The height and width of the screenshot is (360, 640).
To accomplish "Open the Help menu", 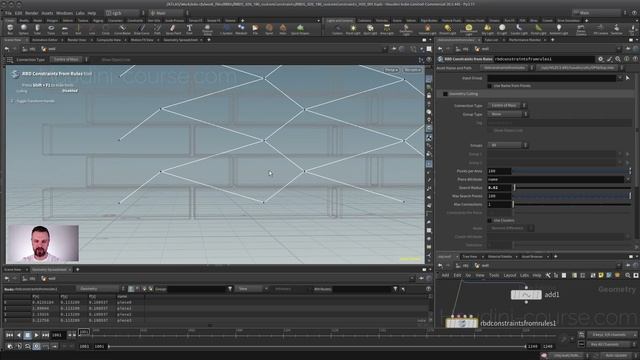I will point(92,13).
